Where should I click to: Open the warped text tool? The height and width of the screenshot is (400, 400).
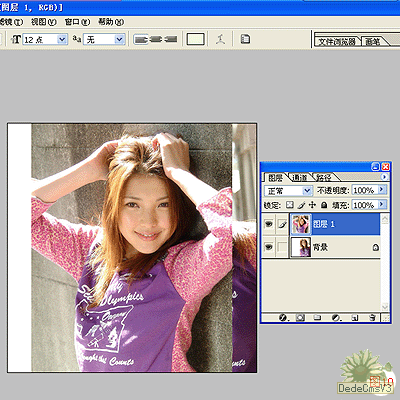[220, 39]
